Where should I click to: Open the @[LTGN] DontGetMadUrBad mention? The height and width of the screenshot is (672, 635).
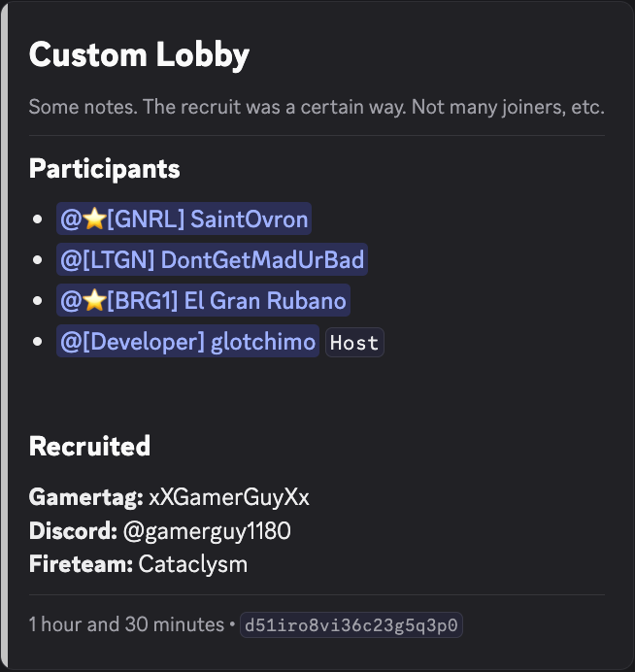click(212, 259)
